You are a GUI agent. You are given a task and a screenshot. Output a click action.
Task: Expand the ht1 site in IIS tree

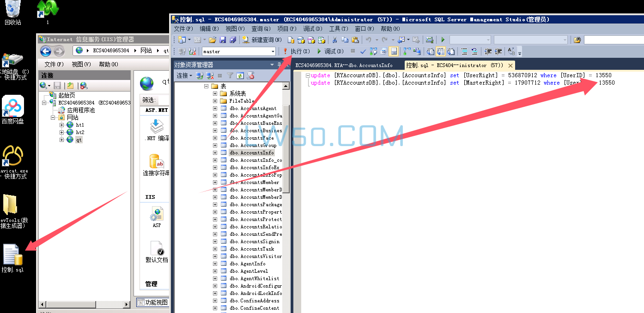pos(62,125)
